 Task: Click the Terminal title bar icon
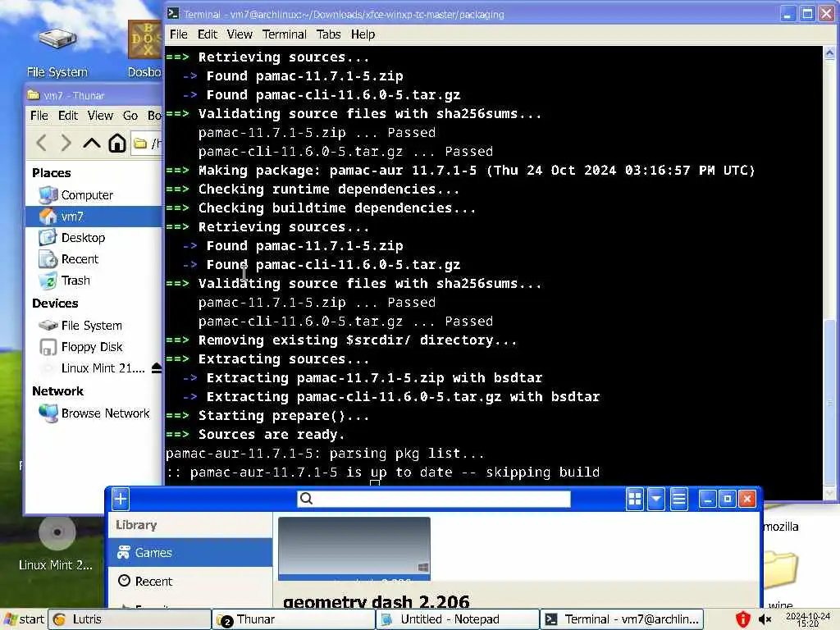(x=173, y=13)
